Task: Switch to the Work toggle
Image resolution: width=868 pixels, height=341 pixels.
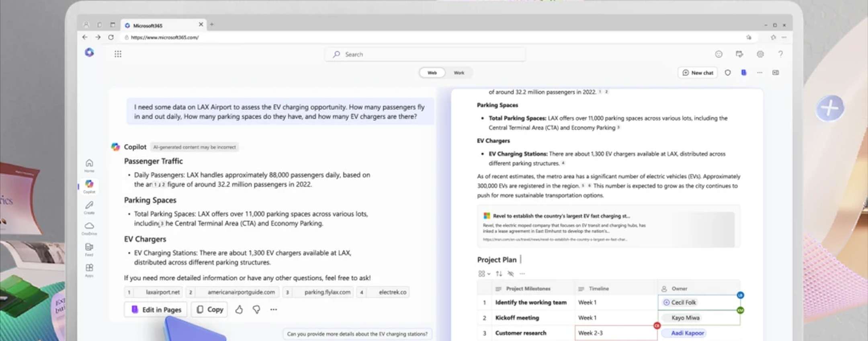Action: 459,73
